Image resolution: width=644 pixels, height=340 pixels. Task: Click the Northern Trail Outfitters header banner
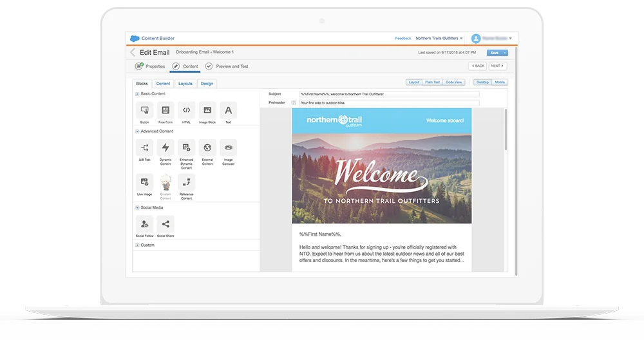(381, 120)
